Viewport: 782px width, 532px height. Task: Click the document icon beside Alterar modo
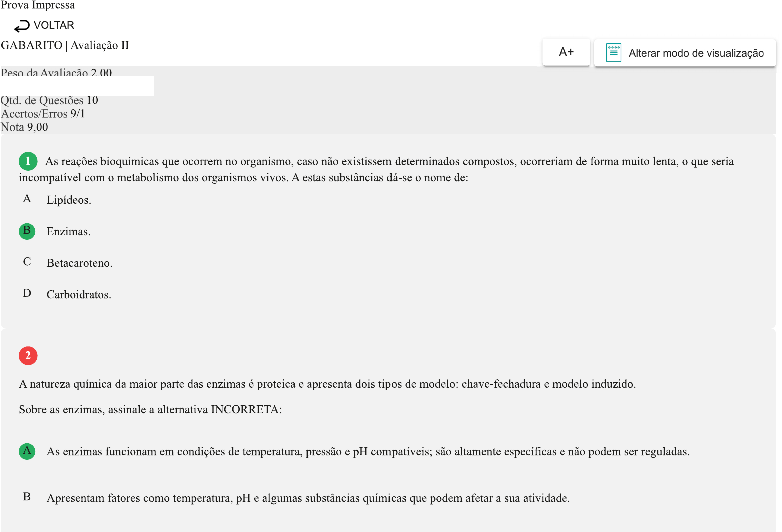613,53
